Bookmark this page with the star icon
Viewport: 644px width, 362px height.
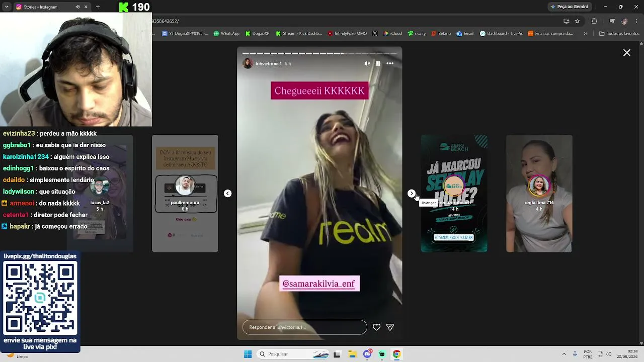577,21
